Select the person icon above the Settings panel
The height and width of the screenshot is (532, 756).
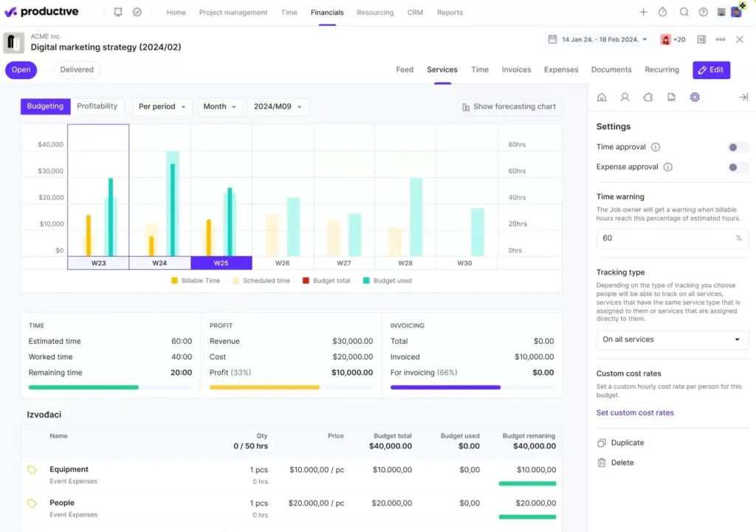(624, 97)
